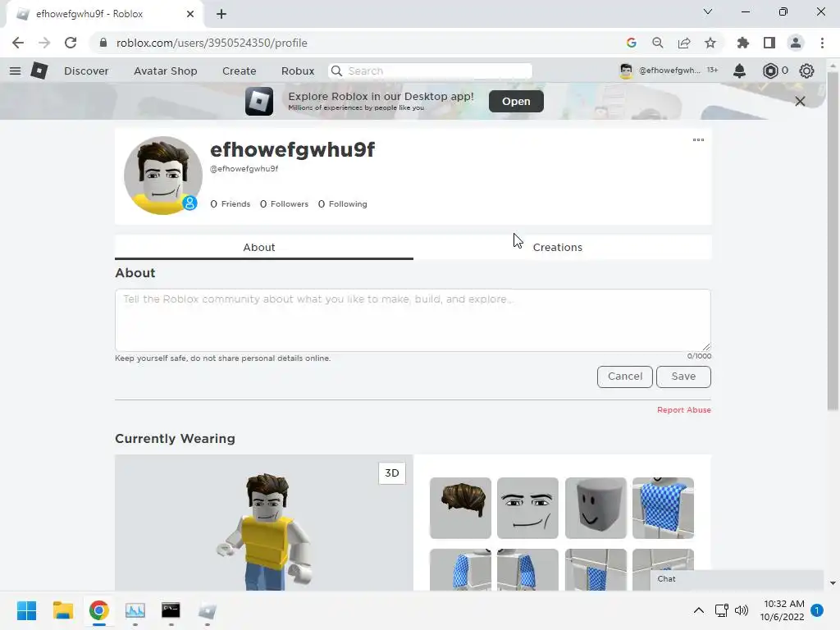
Task: Switch to the About tab
Action: [x=263, y=248]
